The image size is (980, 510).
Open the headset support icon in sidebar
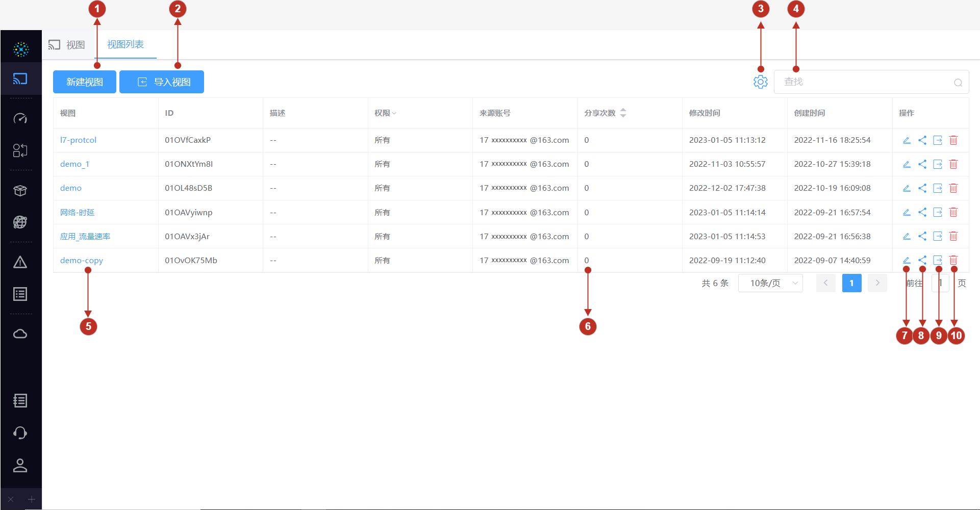tap(20, 432)
